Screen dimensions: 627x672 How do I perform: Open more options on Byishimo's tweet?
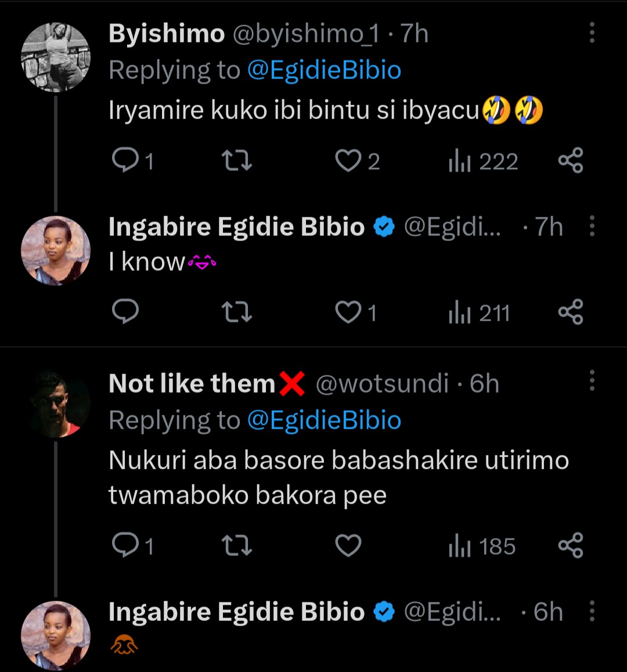[592, 33]
